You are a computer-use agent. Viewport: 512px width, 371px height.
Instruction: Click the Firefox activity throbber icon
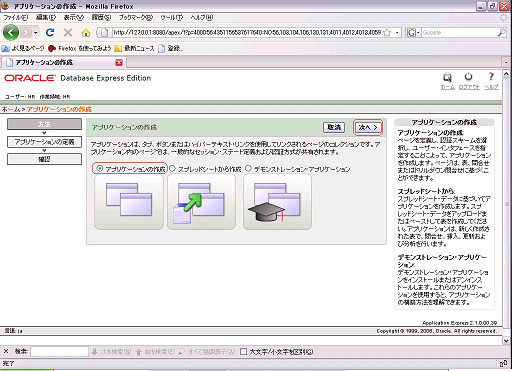pyautogui.click(x=504, y=18)
